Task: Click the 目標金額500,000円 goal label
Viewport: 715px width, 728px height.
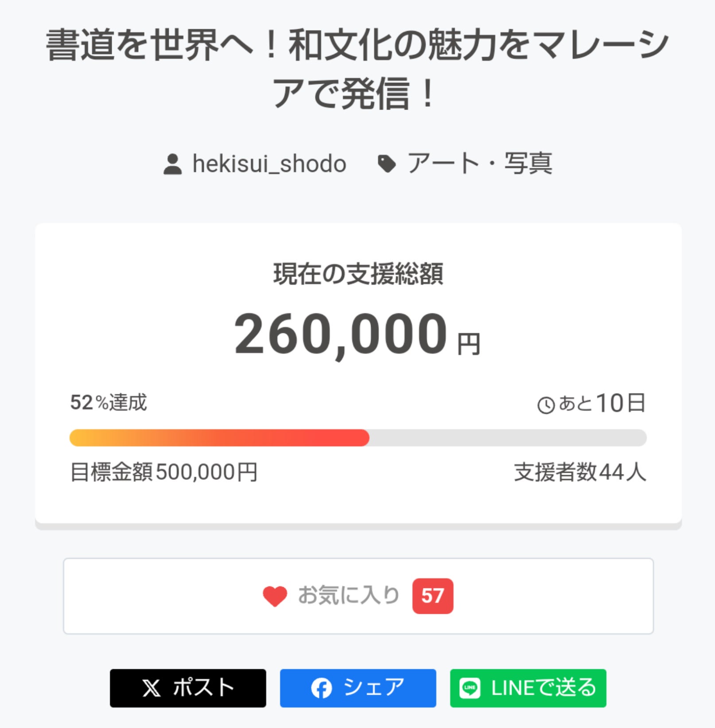Action: [x=164, y=472]
